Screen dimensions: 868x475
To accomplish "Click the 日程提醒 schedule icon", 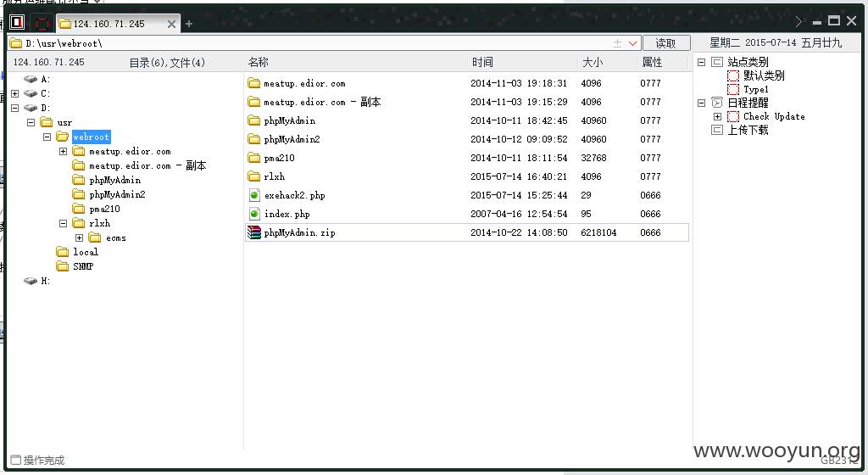I will (717, 103).
